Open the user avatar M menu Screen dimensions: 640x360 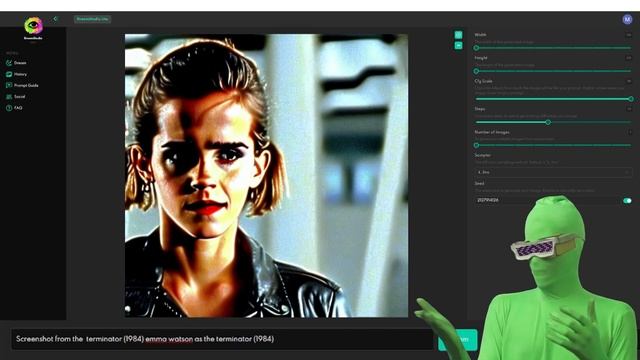pyautogui.click(x=627, y=19)
